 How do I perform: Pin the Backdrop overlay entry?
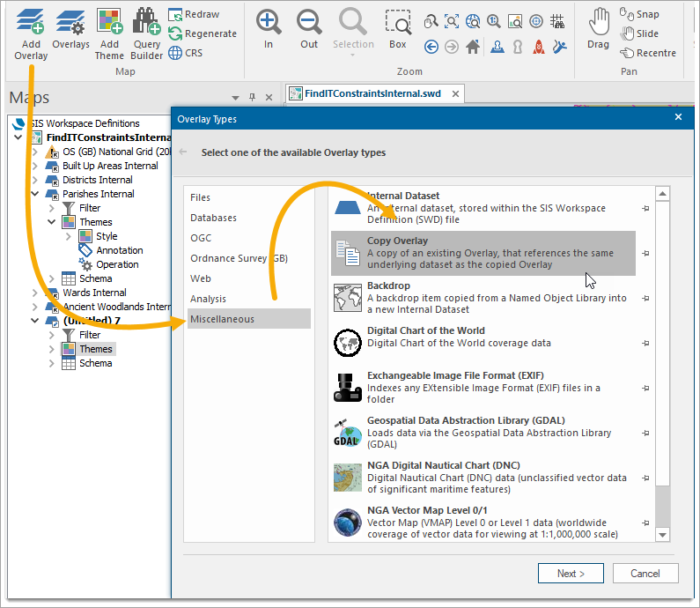(x=646, y=298)
